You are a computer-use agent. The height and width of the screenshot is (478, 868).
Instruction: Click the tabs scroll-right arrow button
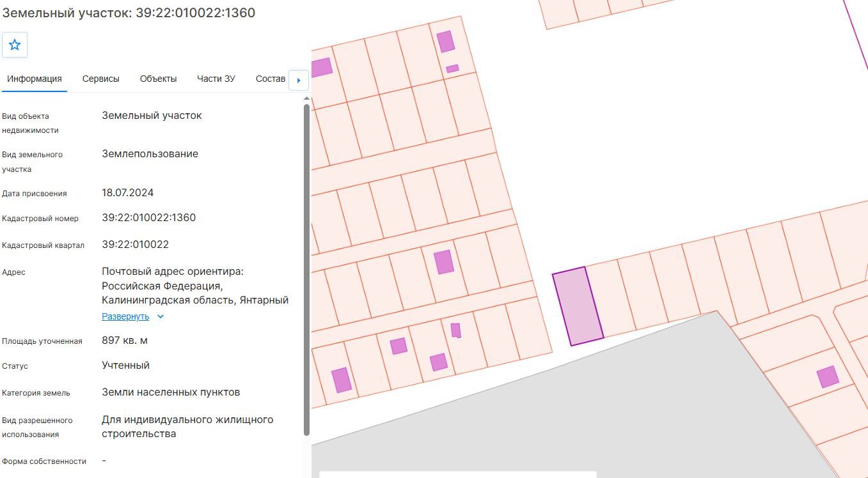299,81
